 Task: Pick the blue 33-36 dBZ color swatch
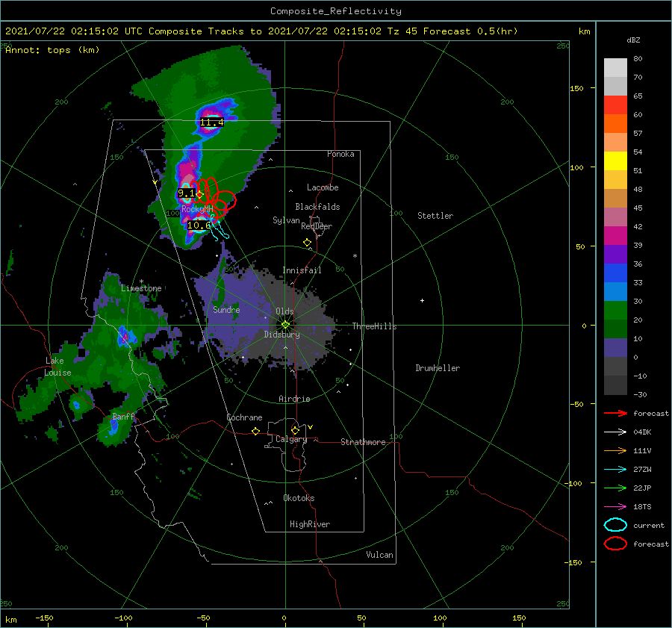(x=615, y=273)
